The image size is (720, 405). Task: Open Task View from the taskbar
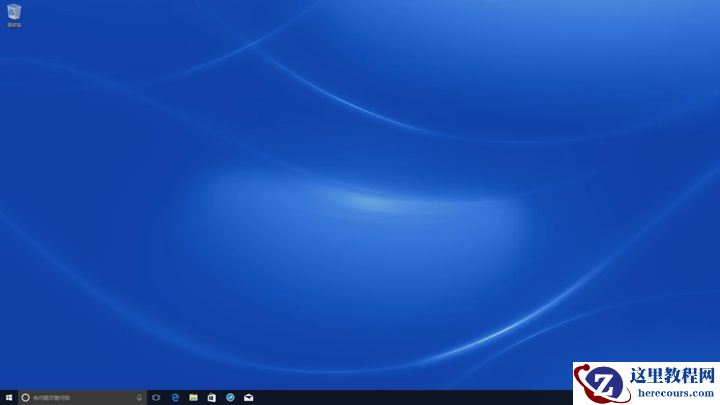pyautogui.click(x=156, y=398)
